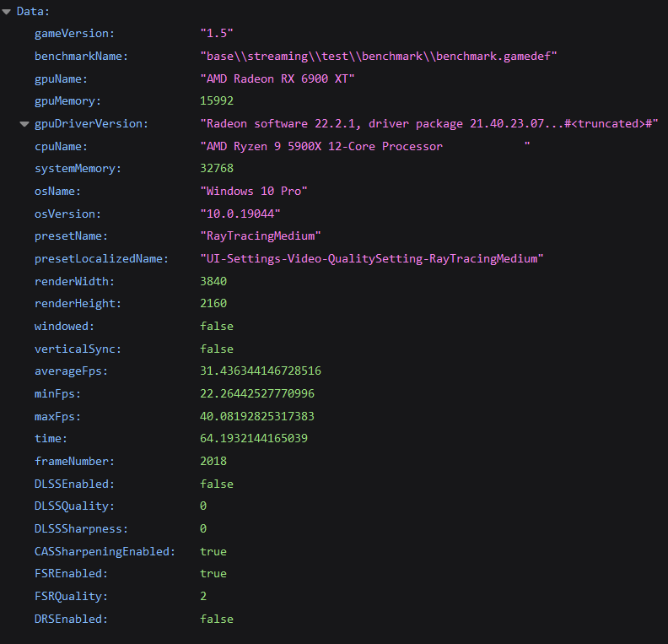Click the 40.08192825317383 maximum value
Image resolution: width=668 pixels, height=644 pixels.
coord(257,416)
